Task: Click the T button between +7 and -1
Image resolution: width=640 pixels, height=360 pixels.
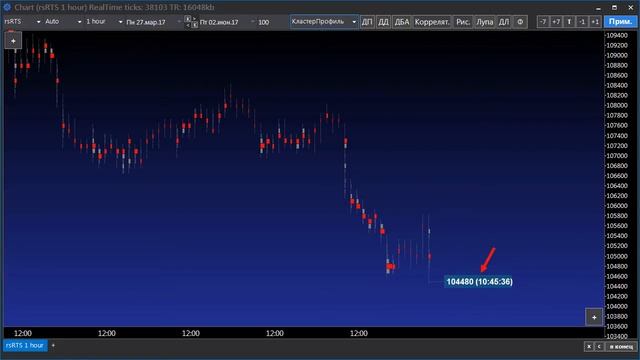Action: [569, 22]
